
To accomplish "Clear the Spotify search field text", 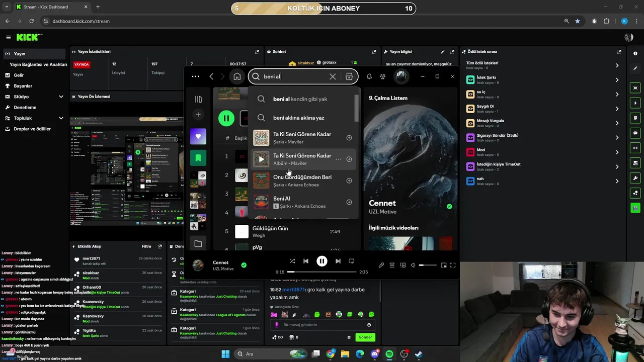I will point(333,76).
